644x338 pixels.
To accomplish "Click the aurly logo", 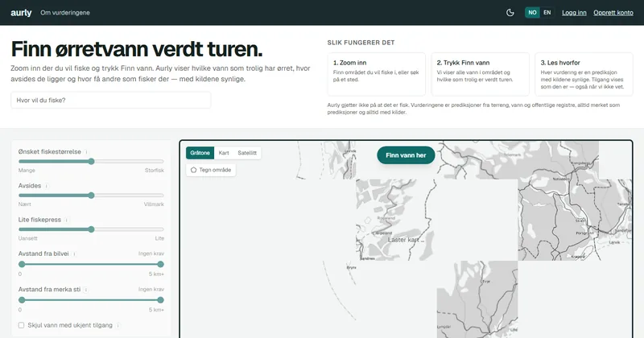I will pos(21,13).
